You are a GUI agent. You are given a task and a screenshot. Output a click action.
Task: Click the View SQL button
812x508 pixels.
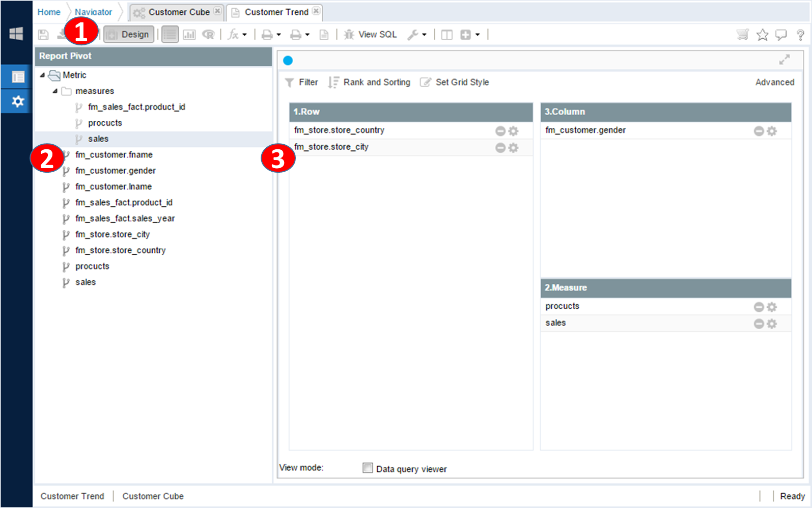pos(371,35)
